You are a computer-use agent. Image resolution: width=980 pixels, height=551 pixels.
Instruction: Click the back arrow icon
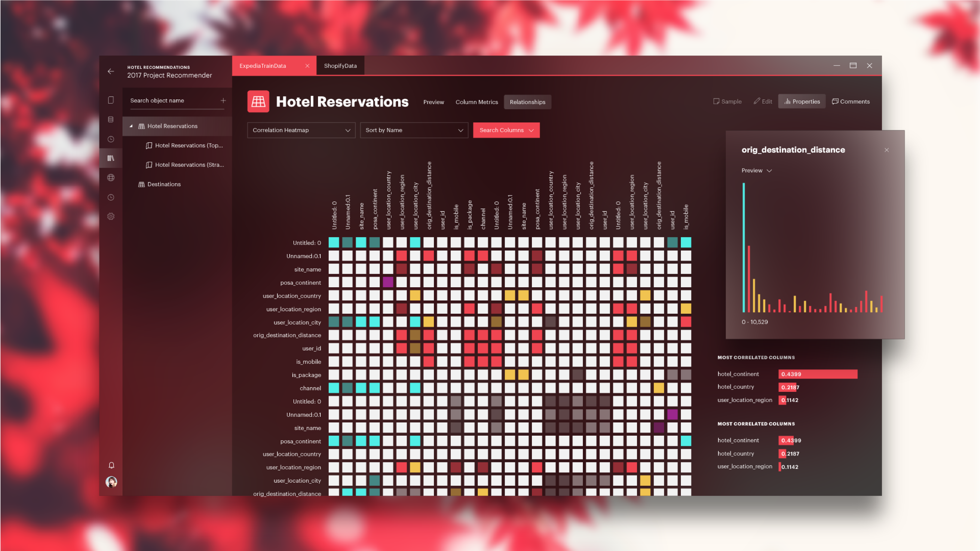tap(111, 71)
